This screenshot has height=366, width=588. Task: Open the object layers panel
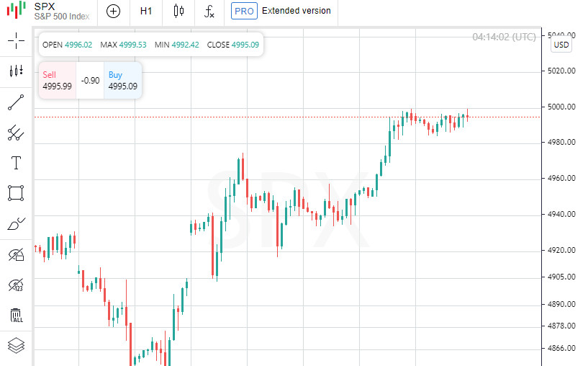click(x=16, y=346)
